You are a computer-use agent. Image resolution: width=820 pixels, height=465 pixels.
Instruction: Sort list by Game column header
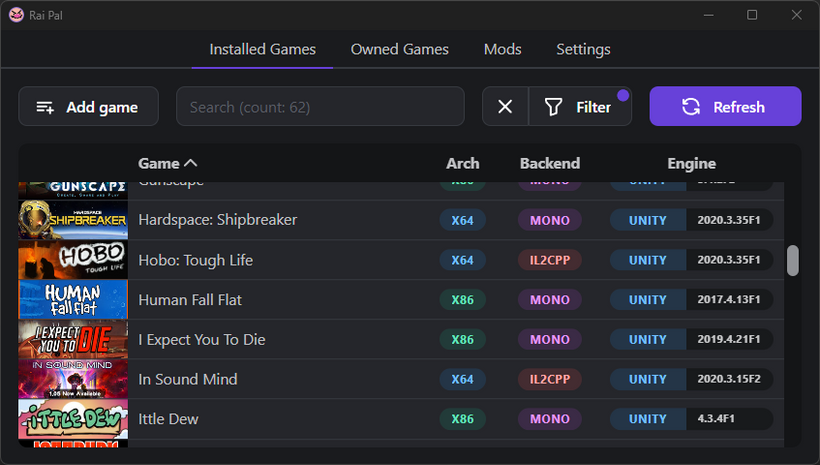(167, 163)
